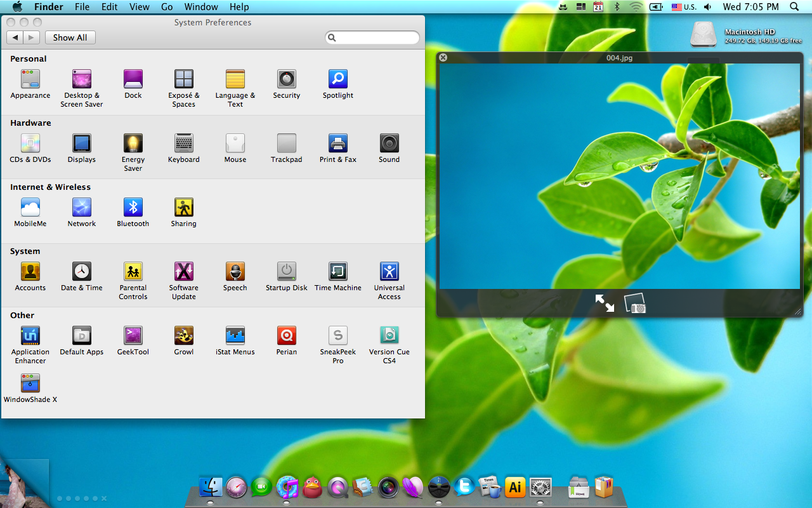The height and width of the screenshot is (508, 812).
Task: Open the Wi-Fi status menu
Action: 636,7
